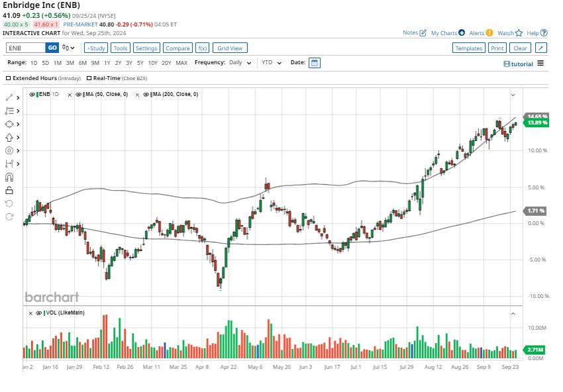Select the measure distance tool icon
Screen dimensions: 563x392
coord(9,164)
